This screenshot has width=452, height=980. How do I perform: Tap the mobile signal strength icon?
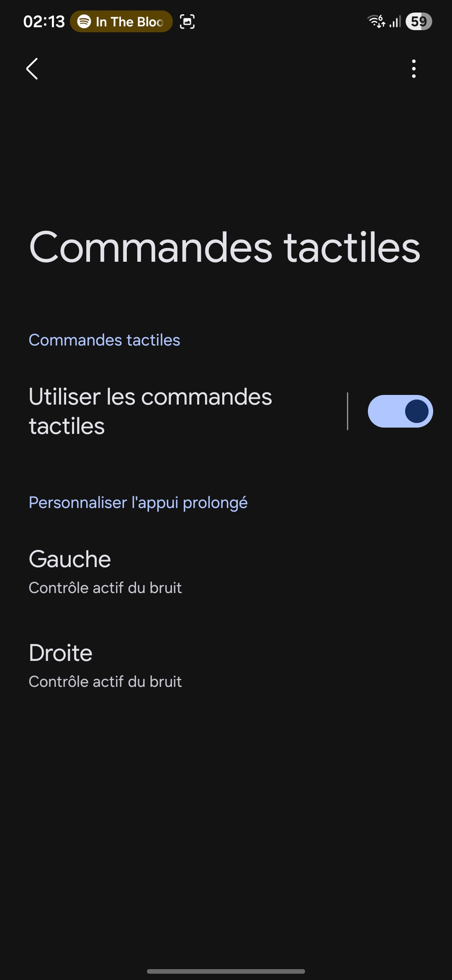[395, 21]
